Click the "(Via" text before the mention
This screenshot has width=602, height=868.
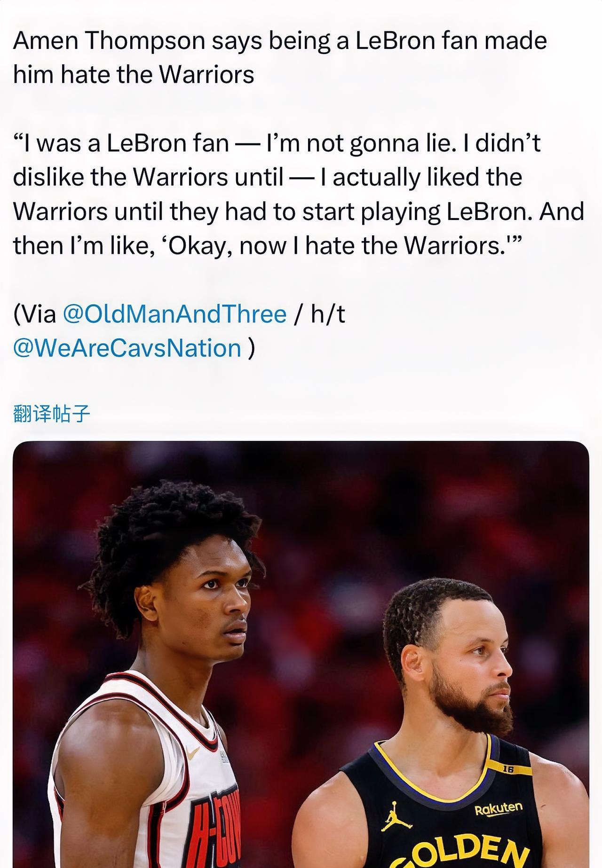click(x=35, y=314)
